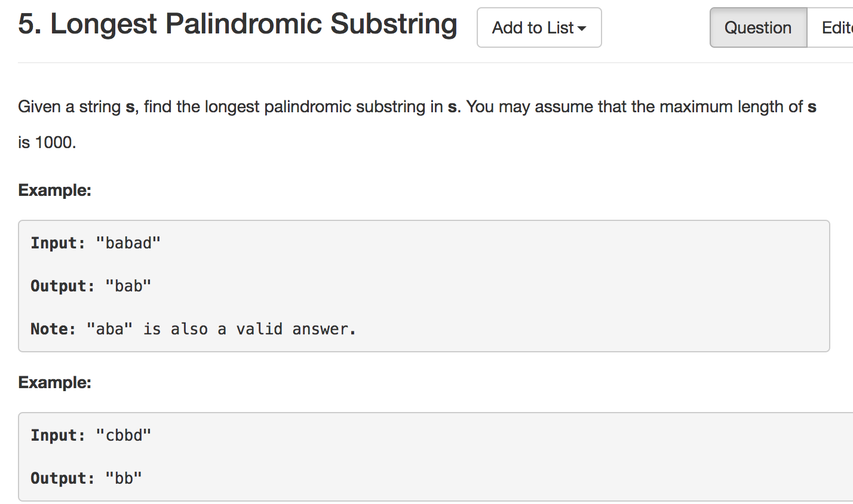853x504 pixels.
Task: Click the Input "babad" line
Action: pos(96,243)
